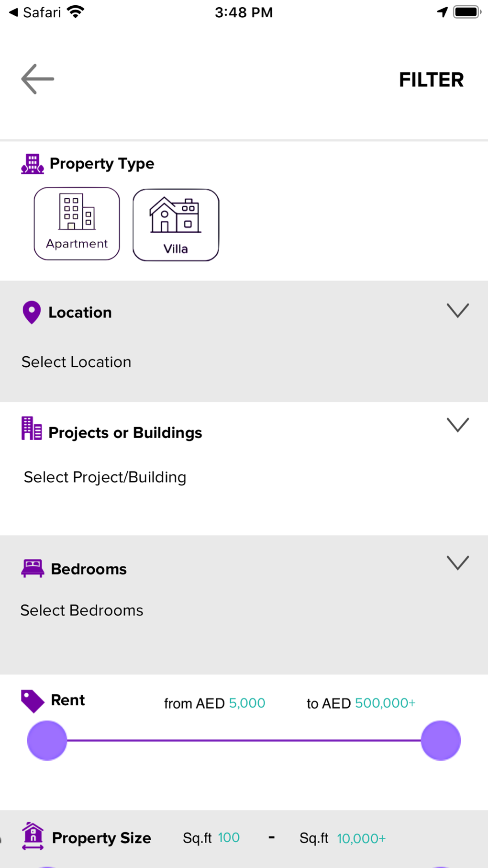Open the Select Project/Building field

pos(105,477)
